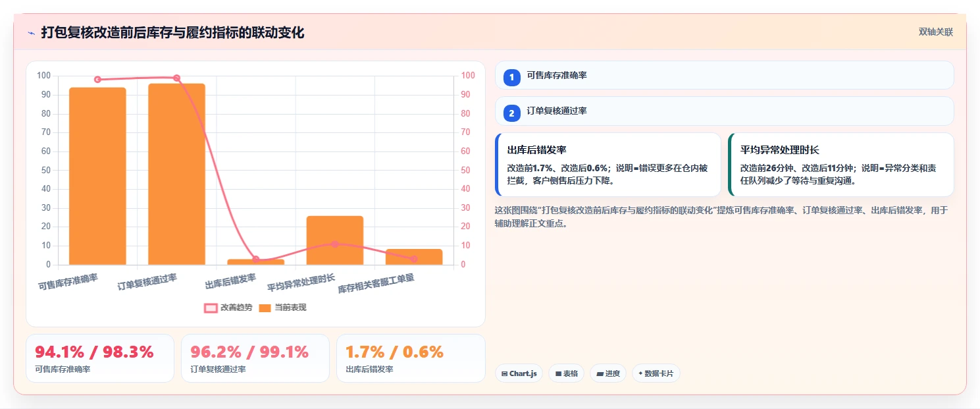Click the orange bar for 可售库存准确率
Viewport: 980px width, 409px height.
97,176
